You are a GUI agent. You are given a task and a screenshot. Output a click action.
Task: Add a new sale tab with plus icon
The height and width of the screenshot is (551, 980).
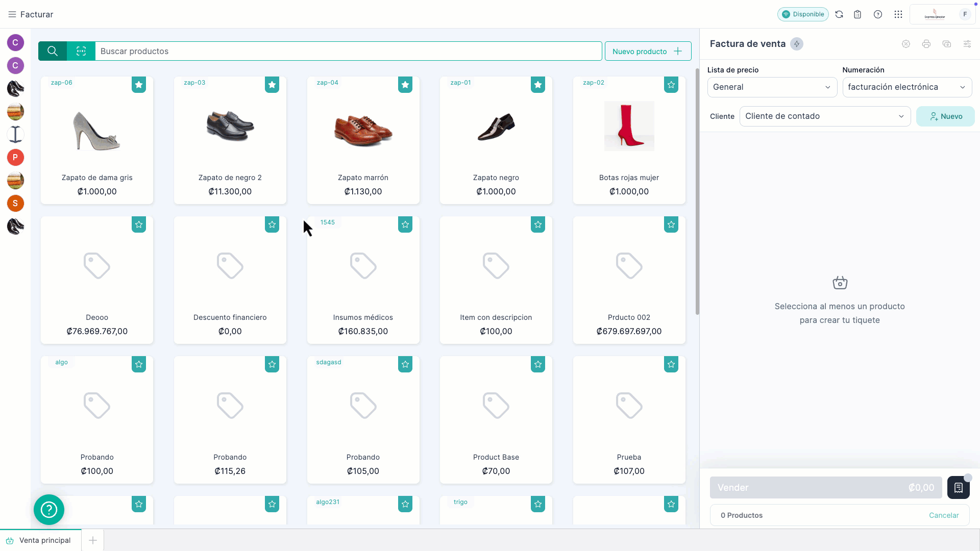pyautogui.click(x=93, y=540)
